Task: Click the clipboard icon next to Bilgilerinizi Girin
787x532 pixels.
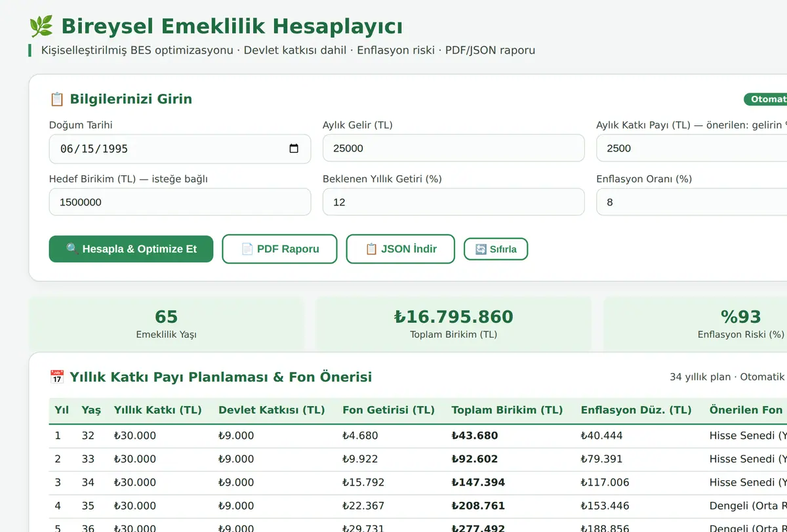Action: [57, 100]
